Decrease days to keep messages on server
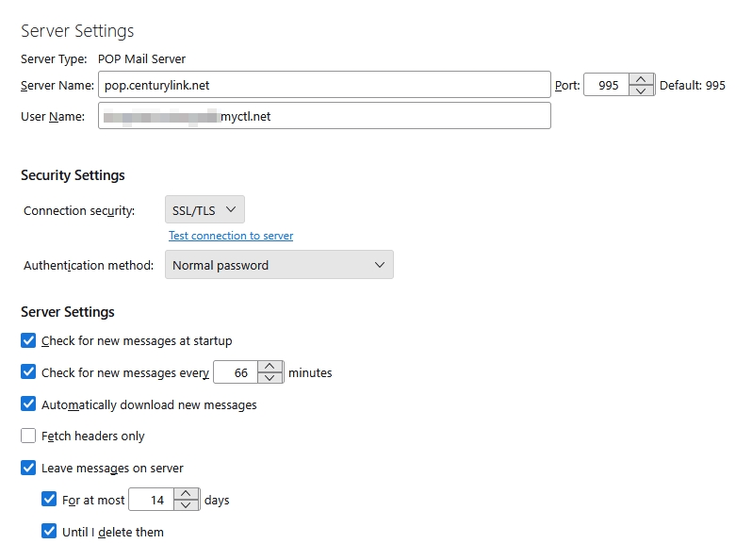Screen dimensions: 752x560 point(187,505)
